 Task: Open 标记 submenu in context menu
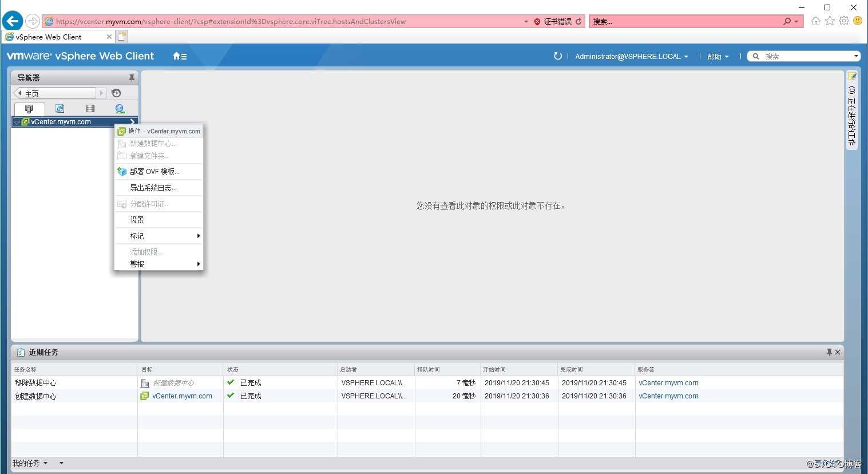coord(159,236)
